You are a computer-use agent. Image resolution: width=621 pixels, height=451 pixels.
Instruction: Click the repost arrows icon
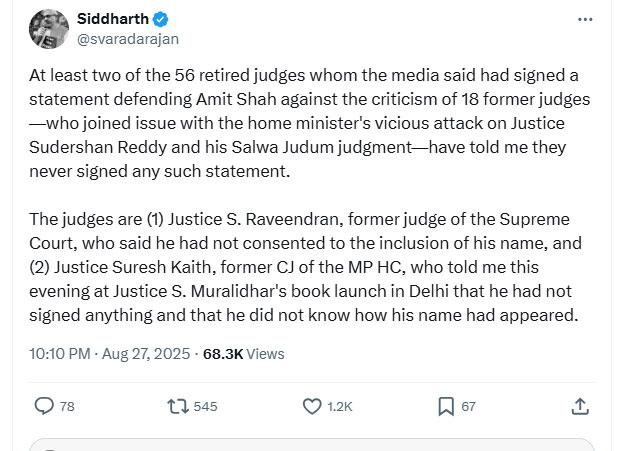coord(177,406)
